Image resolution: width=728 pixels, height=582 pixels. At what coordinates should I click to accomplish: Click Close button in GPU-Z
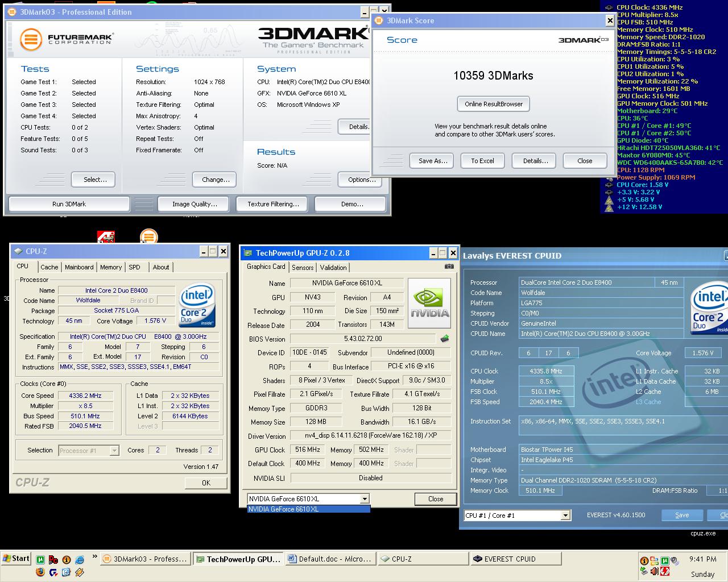click(x=436, y=499)
